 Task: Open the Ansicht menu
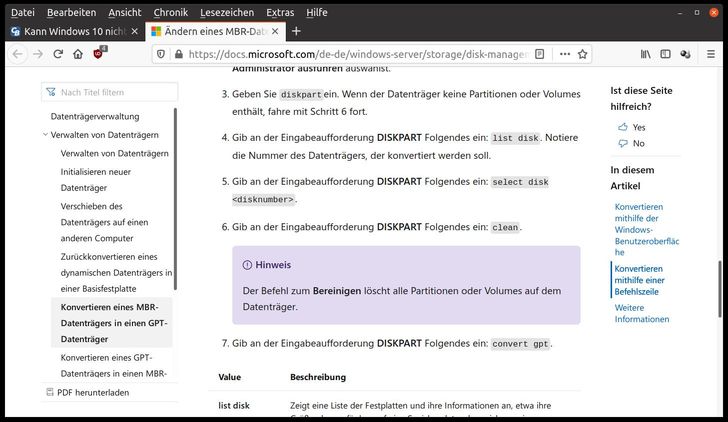click(125, 13)
